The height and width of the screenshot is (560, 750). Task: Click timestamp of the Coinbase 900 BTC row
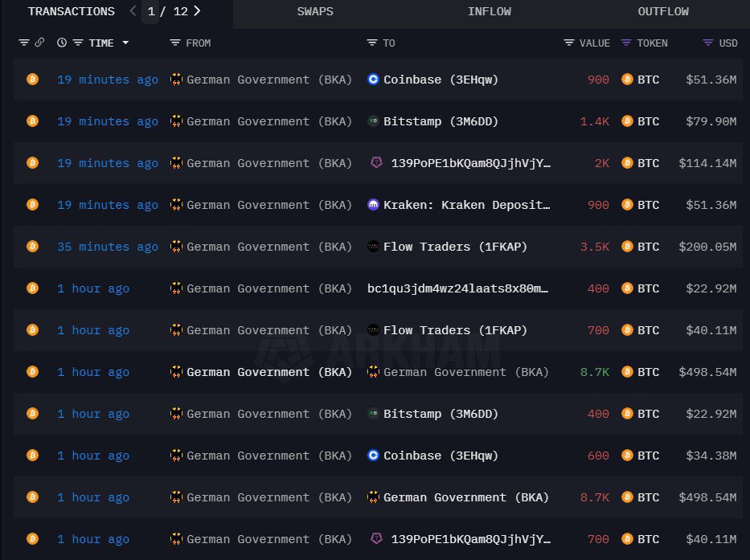click(x=108, y=80)
